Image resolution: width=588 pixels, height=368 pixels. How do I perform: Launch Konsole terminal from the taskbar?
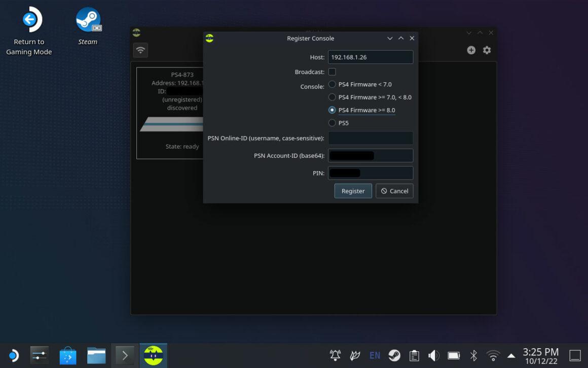(x=125, y=355)
